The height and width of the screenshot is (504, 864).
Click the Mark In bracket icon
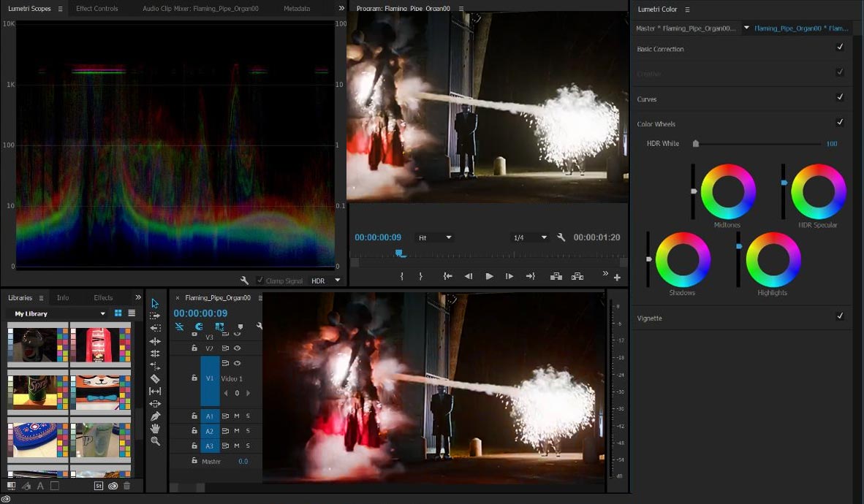[401, 276]
